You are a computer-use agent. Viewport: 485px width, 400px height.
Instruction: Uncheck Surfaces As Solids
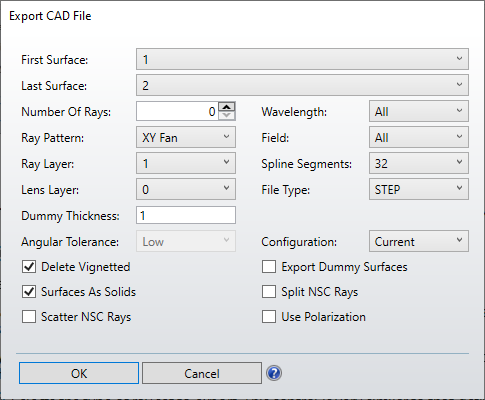click(29, 292)
